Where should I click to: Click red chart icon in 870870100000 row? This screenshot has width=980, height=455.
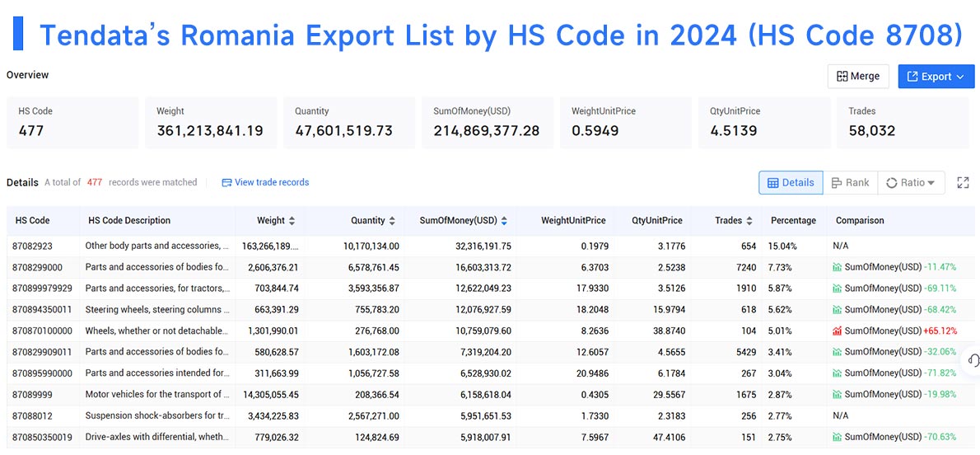tap(838, 331)
